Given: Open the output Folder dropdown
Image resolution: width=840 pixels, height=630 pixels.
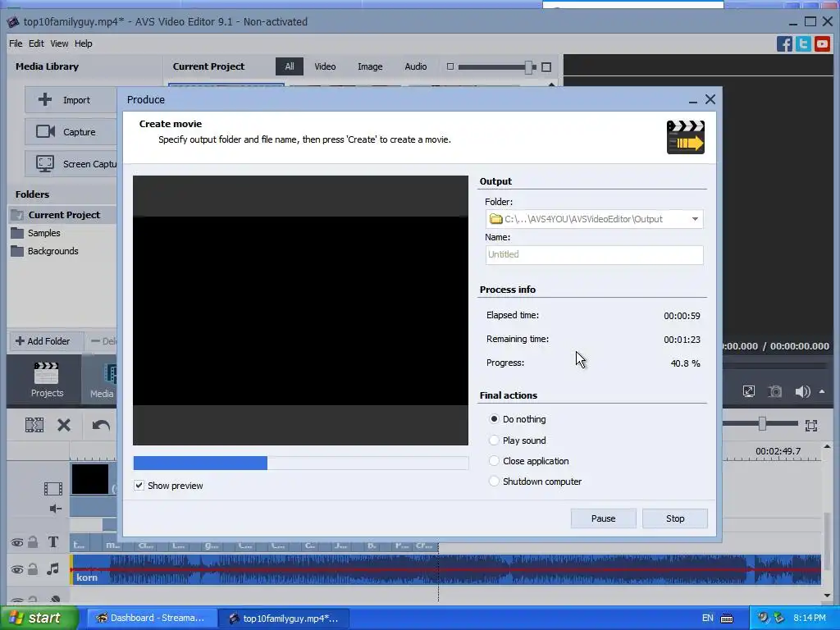Looking at the screenshot, I should pyautogui.click(x=694, y=219).
